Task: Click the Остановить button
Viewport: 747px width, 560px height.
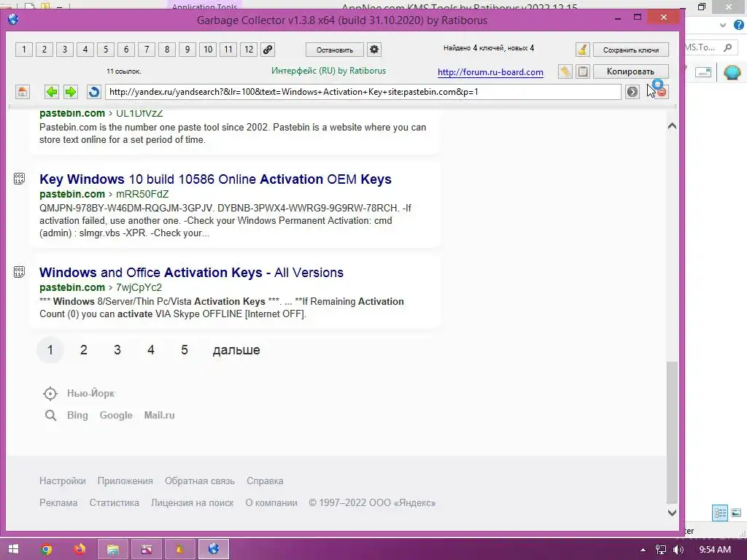Action: pos(334,50)
